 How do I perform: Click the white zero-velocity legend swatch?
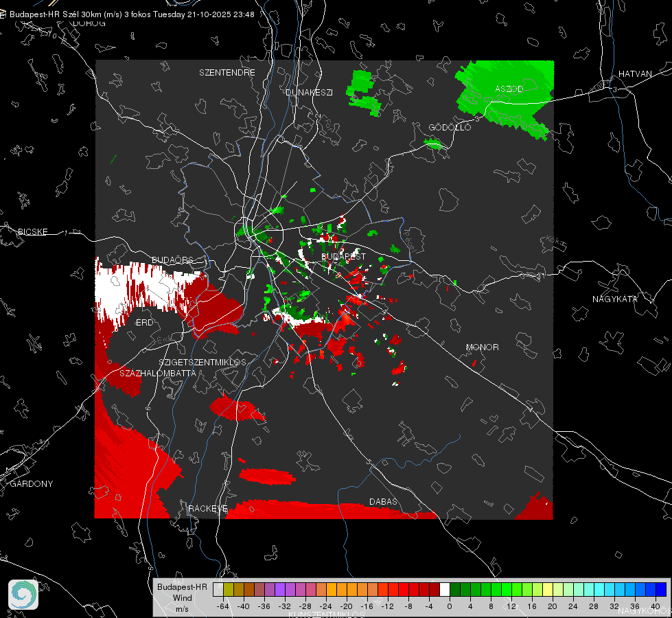tap(444, 589)
